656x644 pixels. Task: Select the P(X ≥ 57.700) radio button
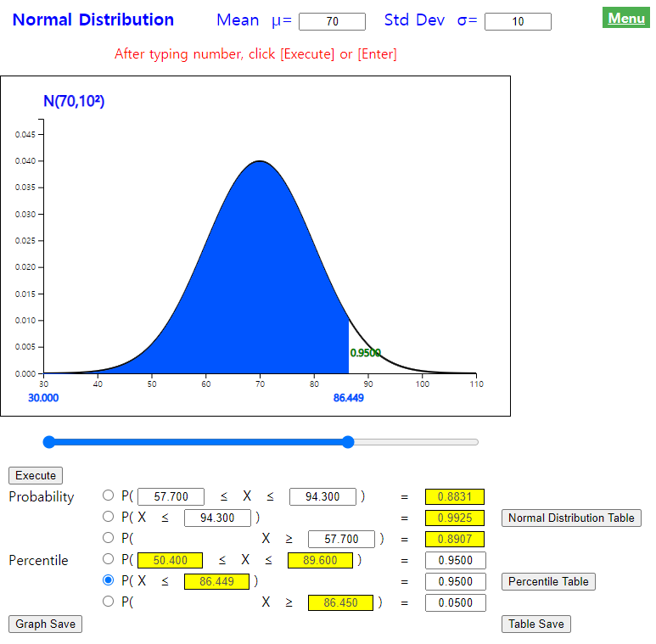click(x=108, y=538)
